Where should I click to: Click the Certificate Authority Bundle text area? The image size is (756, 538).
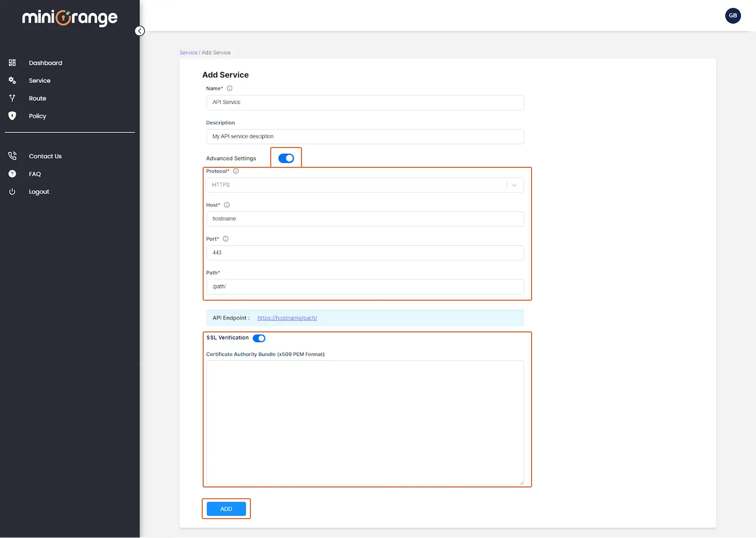[365, 423]
